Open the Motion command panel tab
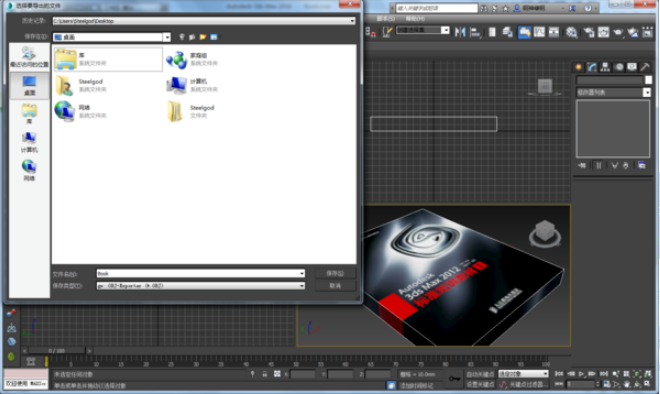Image resolution: width=660 pixels, height=394 pixels. (619, 67)
